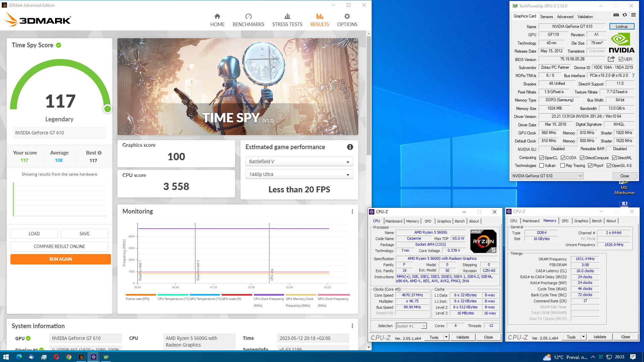Viewport: 644px width, 362px height.
Task: Toggle the OpenCL checkbox in GPU-Z
Action: (541, 158)
